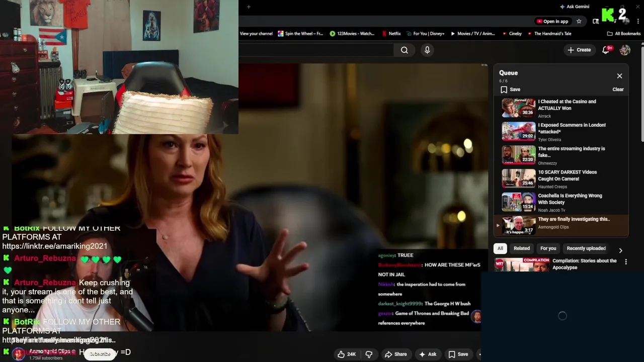The image size is (644, 362).
Task: Open YouTube account avatar menu
Action: click(x=625, y=50)
